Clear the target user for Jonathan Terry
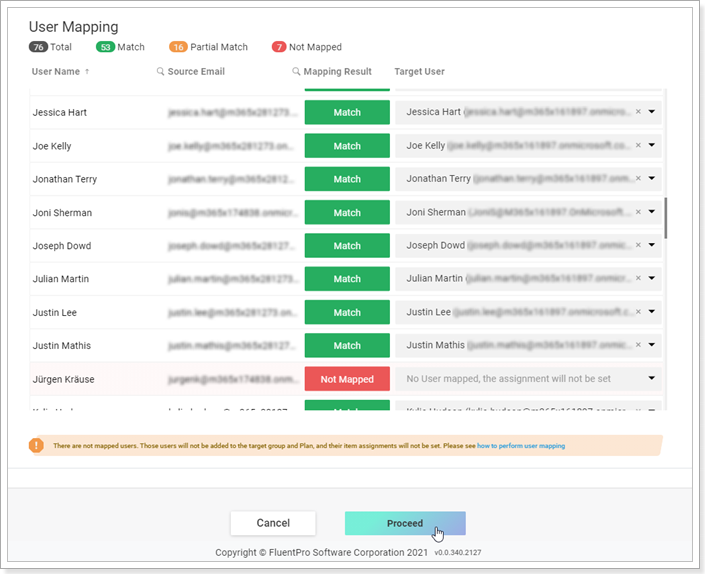The height and width of the screenshot is (574, 705). 638,178
